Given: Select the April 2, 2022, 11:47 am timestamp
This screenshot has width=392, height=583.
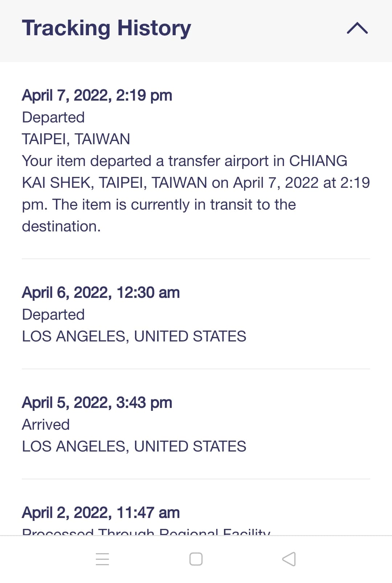Looking at the screenshot, I should point(101,513).
